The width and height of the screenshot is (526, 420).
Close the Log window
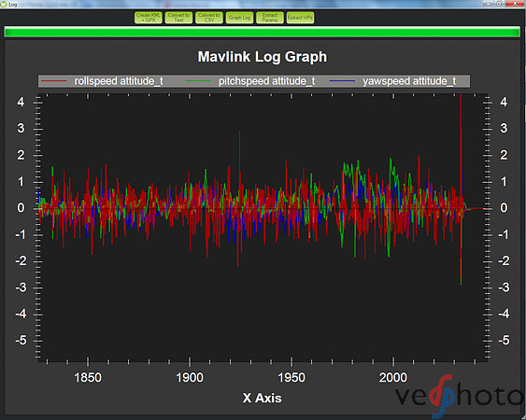pos(516,4)
